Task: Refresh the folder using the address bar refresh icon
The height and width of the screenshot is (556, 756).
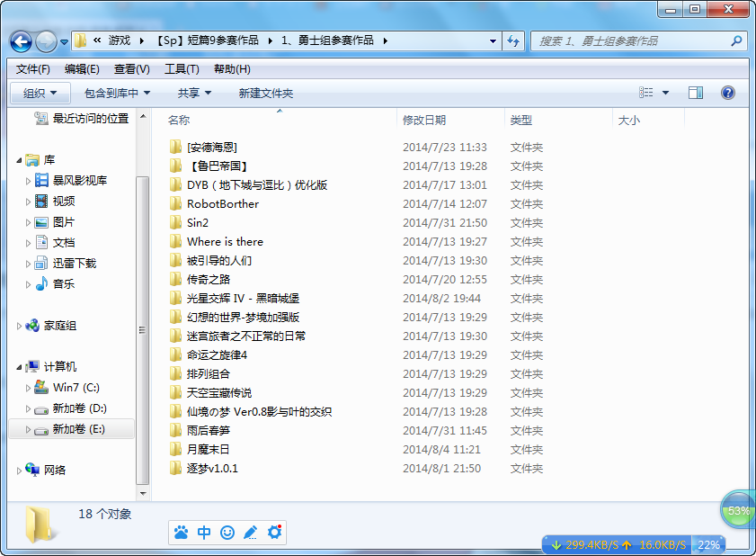Action: [x=513, y=41]
